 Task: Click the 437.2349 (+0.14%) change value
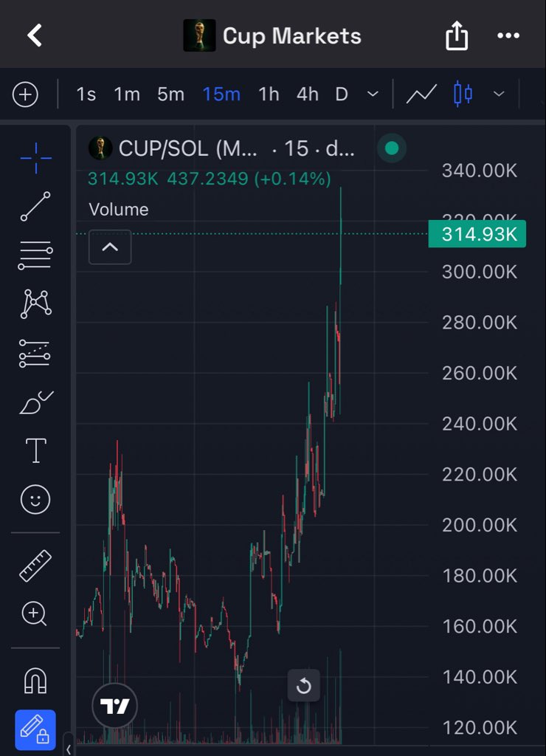(x=249, y=179)
